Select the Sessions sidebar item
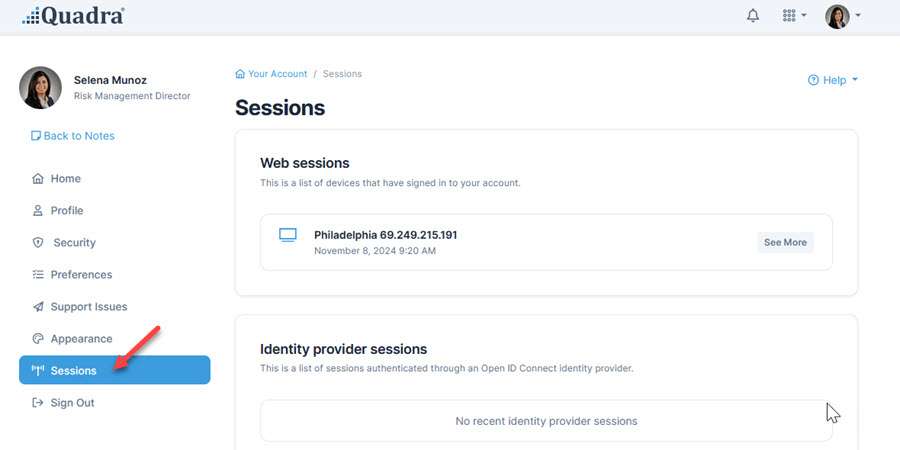 [x=115, y=370]
